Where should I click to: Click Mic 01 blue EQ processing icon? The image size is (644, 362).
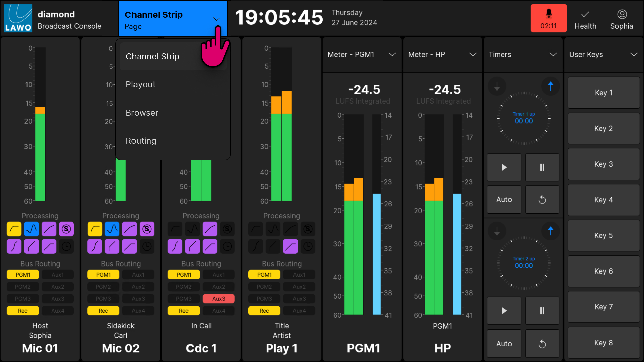pyautogui.click(x=32, y=229)
